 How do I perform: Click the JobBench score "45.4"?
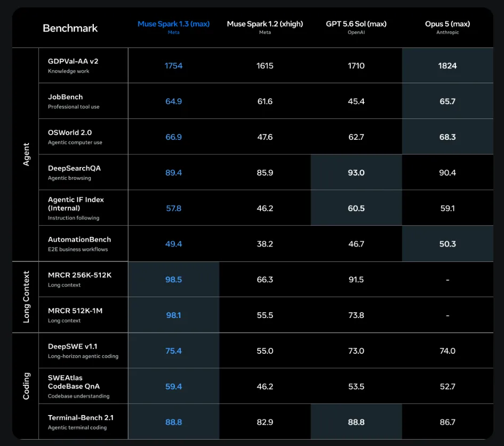tap(356, 101)
